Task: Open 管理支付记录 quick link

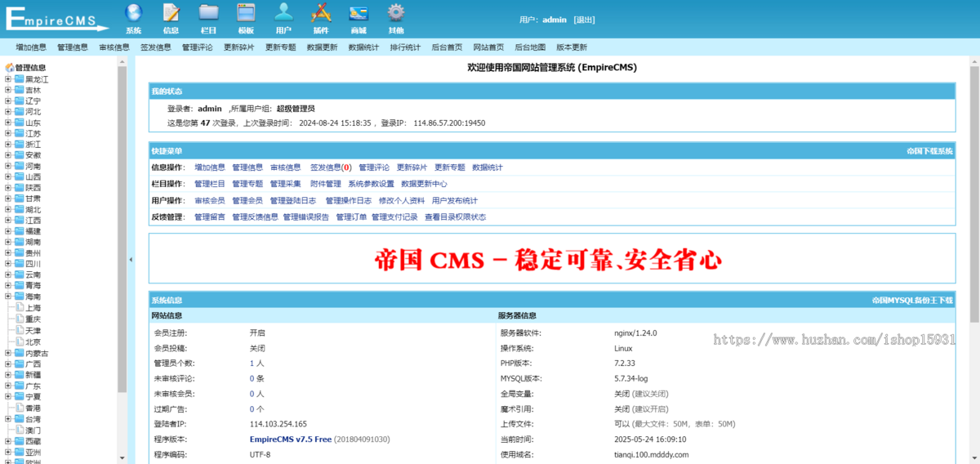Action: (x=394, y=217)
